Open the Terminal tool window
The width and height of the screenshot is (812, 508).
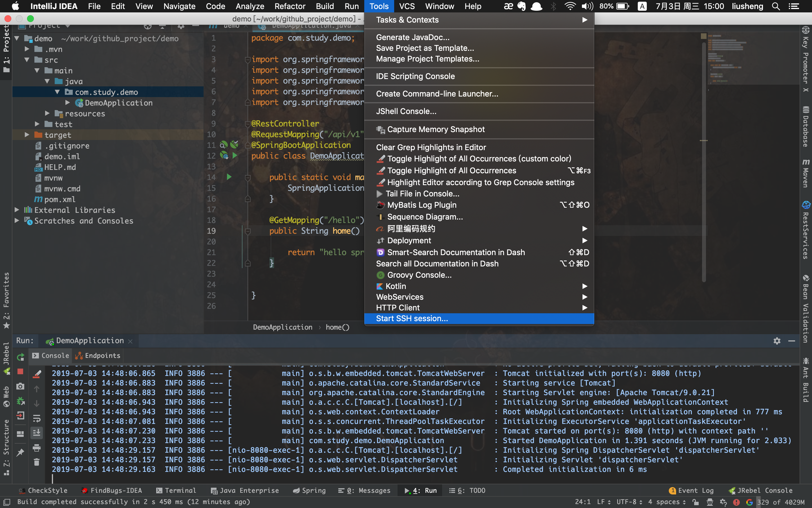176,491
